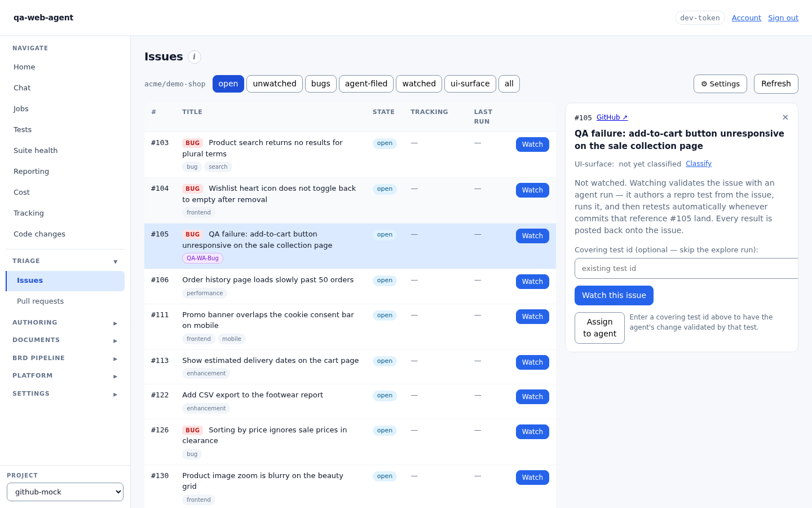Screen dimensions: 812x508
Task: Click the existing test id input field
Action: coord(686,269)
